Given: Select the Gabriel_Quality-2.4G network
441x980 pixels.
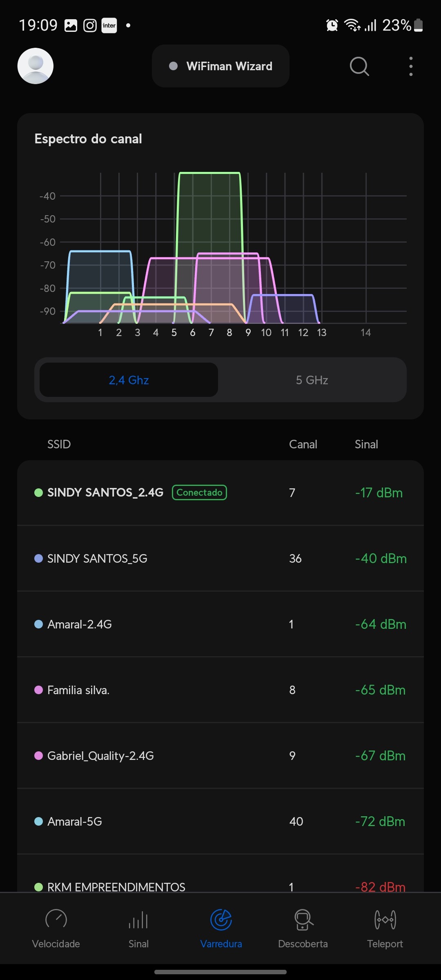Looking at the screenshot, I should [x=220, y=755].
